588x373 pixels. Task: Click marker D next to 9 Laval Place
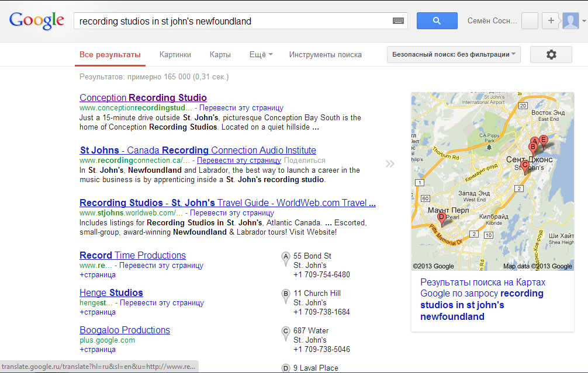(286, 368)
